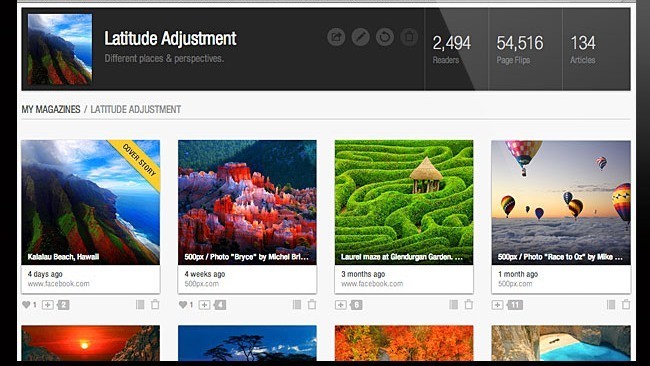Click the '4 weeks ago' timestamp
The height and width of the screenshot is (366, 650).
click(x=205, y=274)
